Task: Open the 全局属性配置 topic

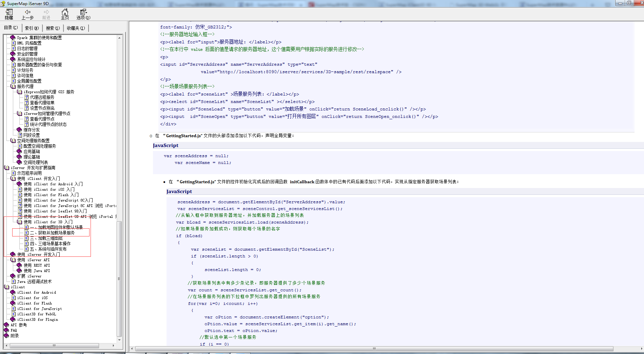Action: [x=29, y=81]
